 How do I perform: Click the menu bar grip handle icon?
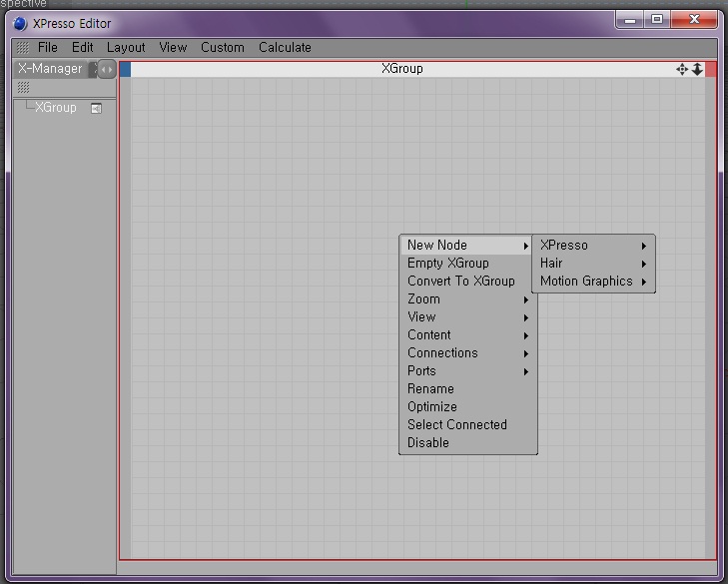click(x=23, y=47)
